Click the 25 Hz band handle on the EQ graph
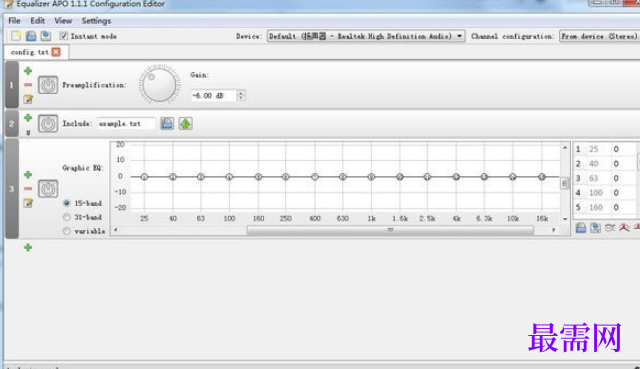The width and height of the screenshot is (640, 369). pyautogui.click(x=144, y=177)
